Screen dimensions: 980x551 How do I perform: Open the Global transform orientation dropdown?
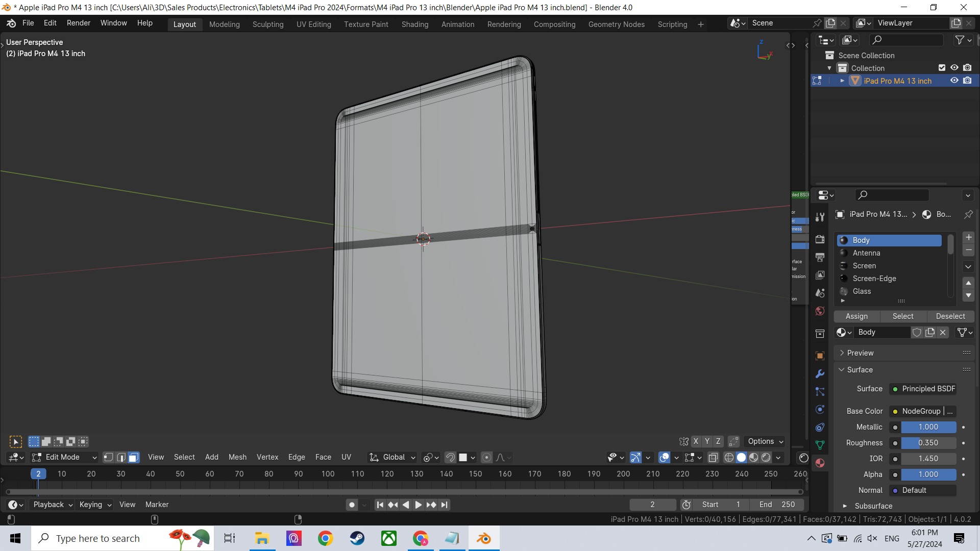[x=393, y=457]
